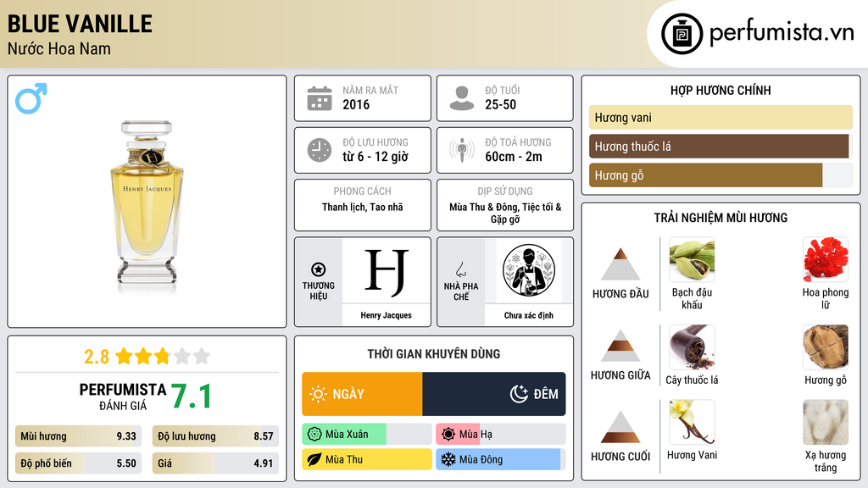Click the release year 2016

tap(356, 104)
